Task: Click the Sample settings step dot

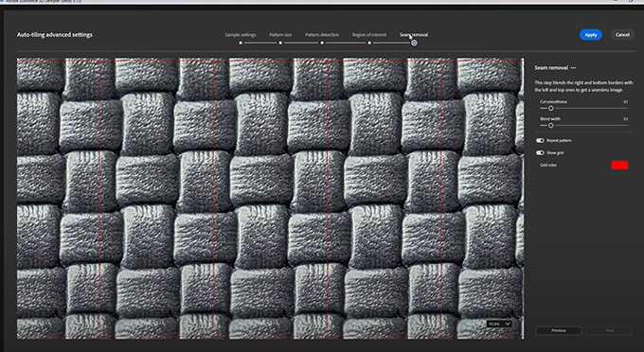Action: 241,43
